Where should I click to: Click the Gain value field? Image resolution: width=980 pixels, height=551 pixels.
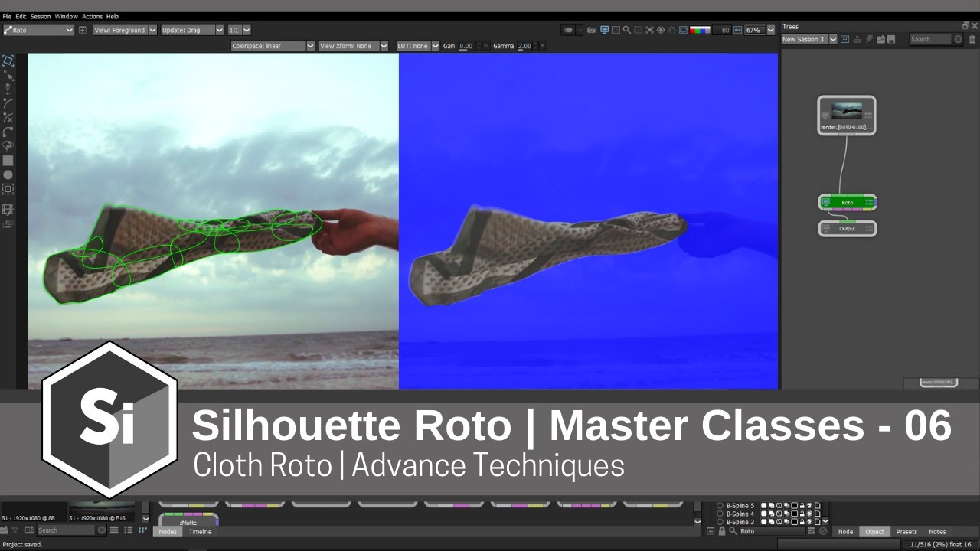click(465, 46)
